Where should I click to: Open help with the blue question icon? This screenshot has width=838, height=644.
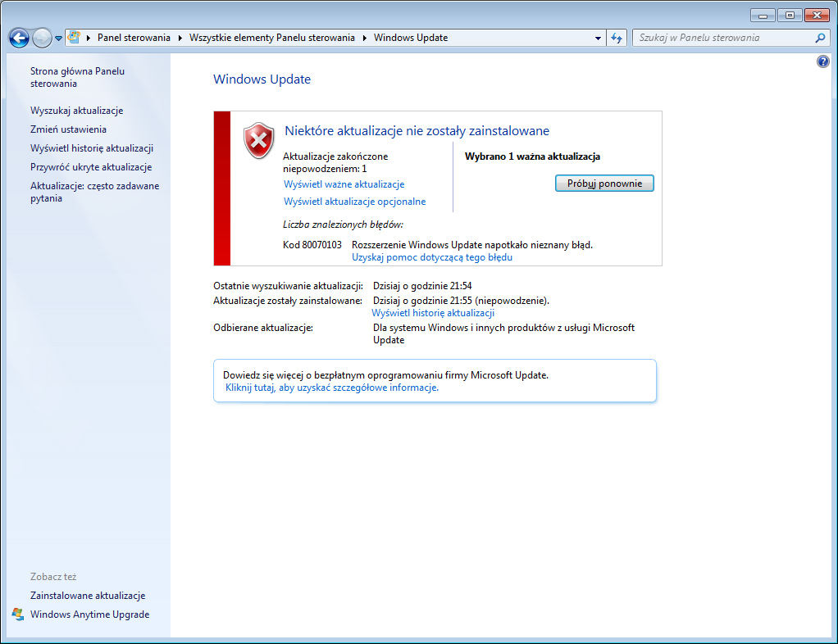point(823,61)
